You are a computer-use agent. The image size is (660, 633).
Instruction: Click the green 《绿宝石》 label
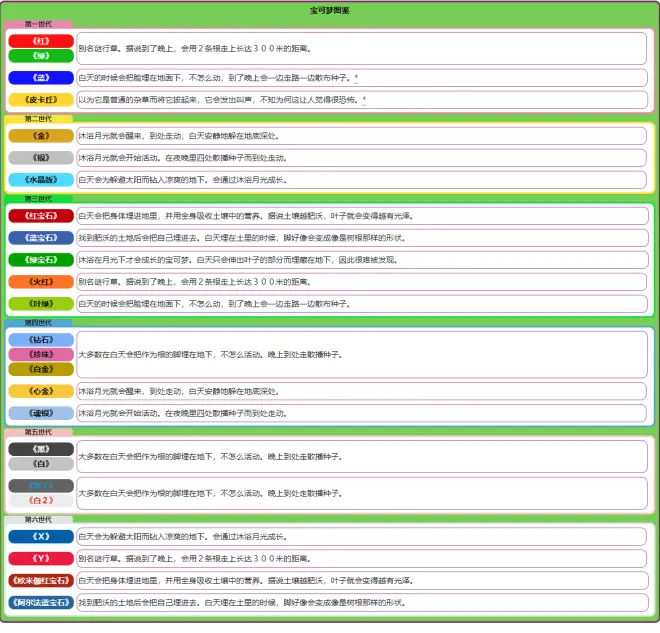tap(41, 260)
